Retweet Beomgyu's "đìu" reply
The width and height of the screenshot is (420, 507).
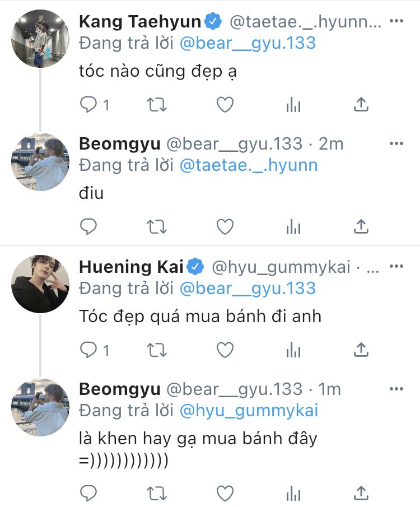tap(156, 226)
